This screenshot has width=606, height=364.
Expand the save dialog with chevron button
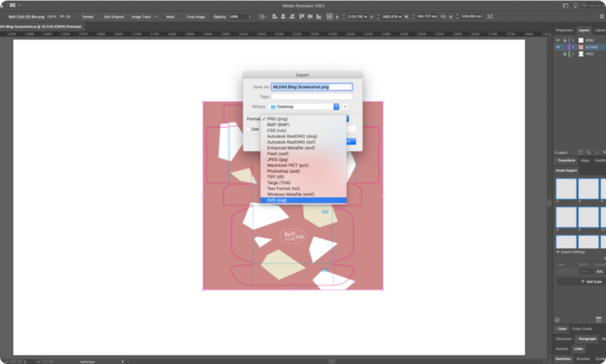pyautogui.click(x=345, y=107)
